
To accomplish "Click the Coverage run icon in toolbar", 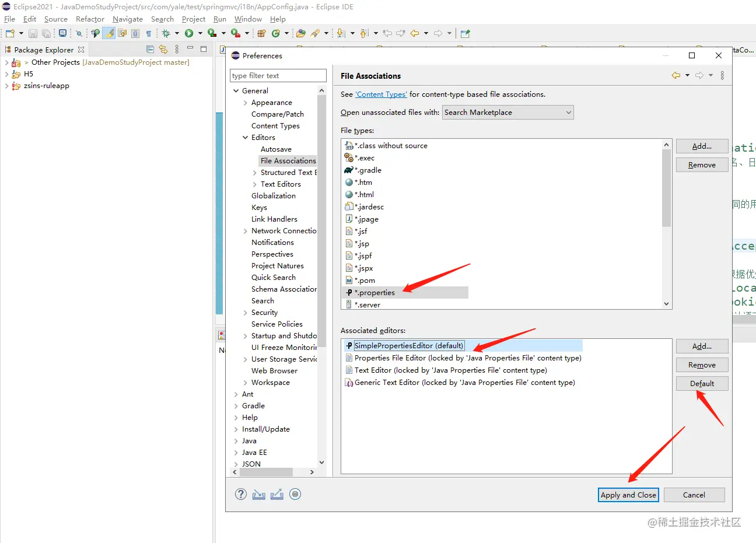I will pyautogui.click(x=212, y=33).
